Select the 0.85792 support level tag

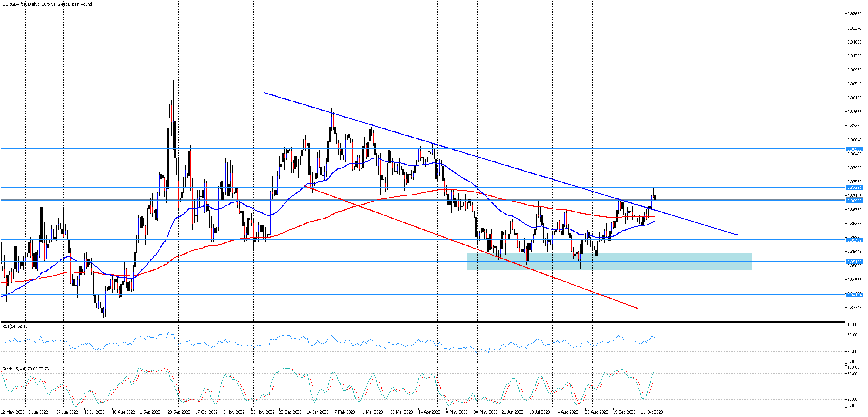[854, 240]
